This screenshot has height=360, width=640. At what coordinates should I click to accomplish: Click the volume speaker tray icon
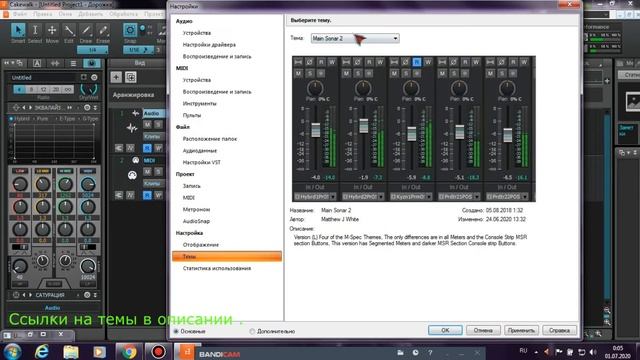[x=593, y=352]
